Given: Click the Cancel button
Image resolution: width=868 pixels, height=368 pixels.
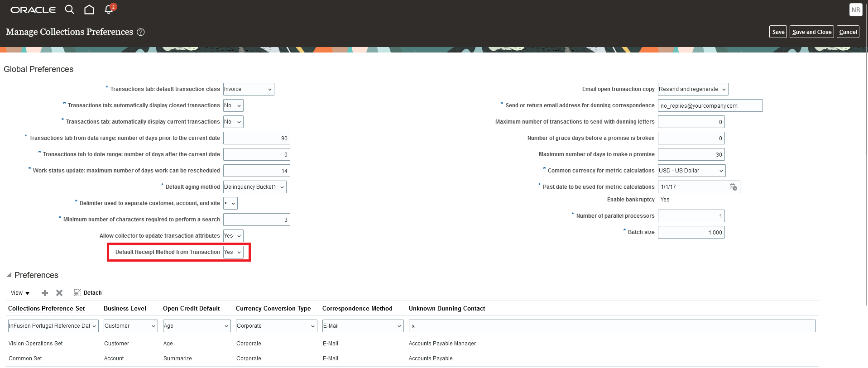Looking at the screenshot, I should tap(848, 32).
